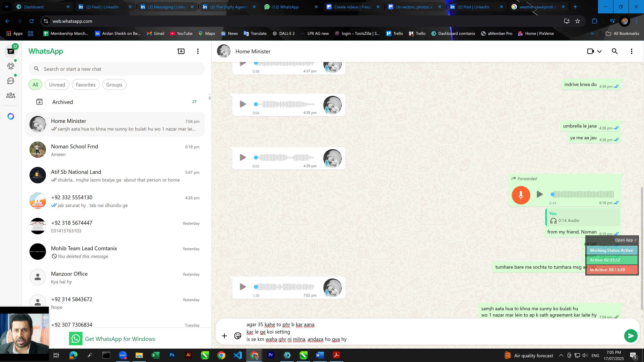Open the All Bookmarks folder
This screenshot has width=644, height=362.
click(623, 34)
